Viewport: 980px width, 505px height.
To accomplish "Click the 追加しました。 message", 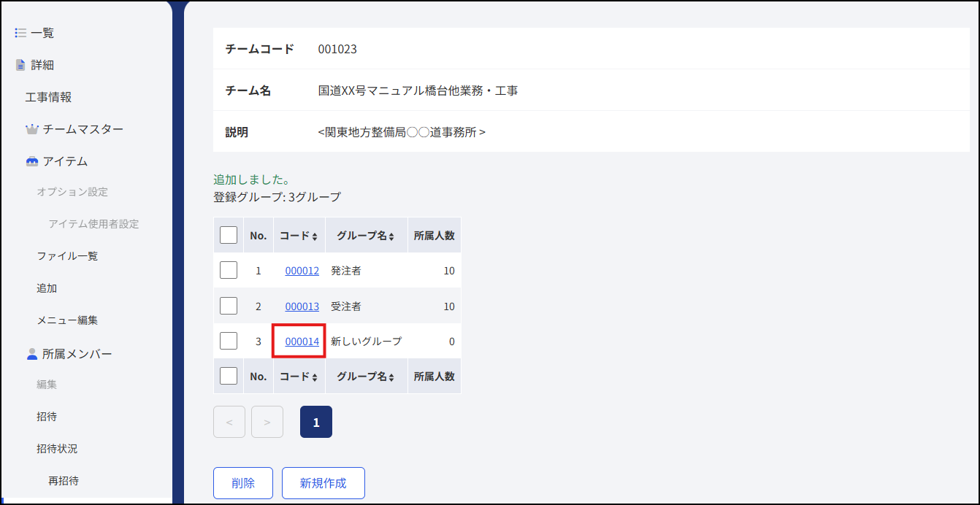I will (252, 180).
